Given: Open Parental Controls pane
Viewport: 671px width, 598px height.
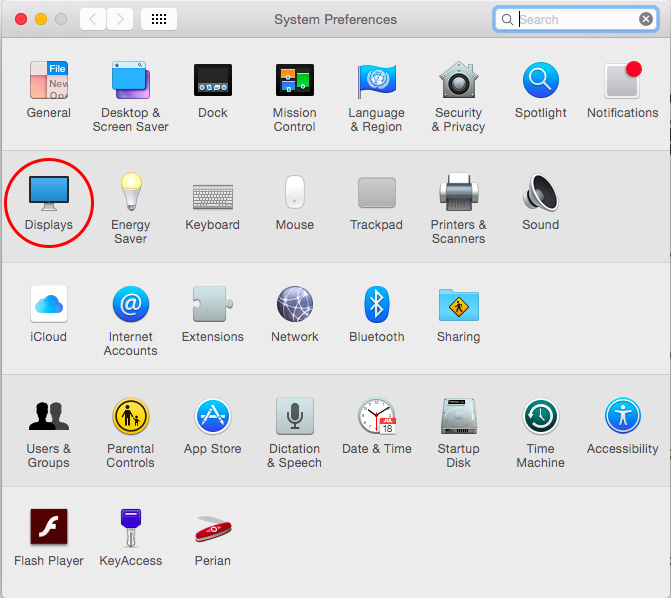Looking at the screenshot, I should point(130,416).
